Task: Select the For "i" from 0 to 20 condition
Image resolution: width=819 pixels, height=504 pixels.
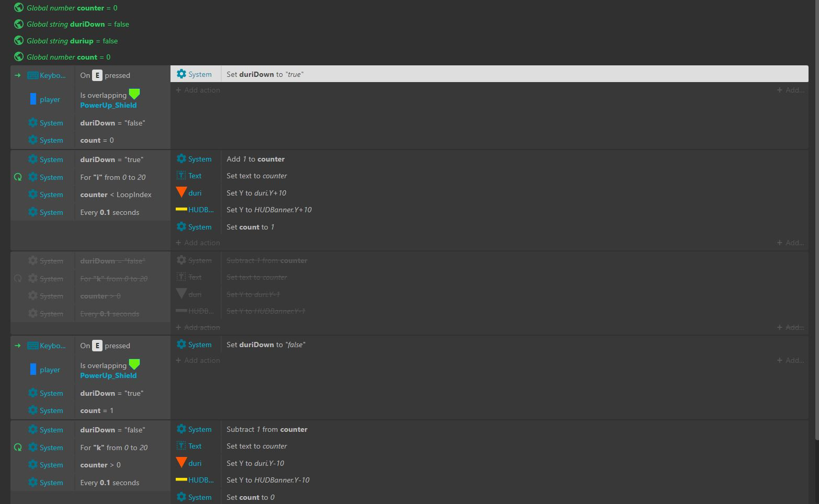Action: [122, 177]
